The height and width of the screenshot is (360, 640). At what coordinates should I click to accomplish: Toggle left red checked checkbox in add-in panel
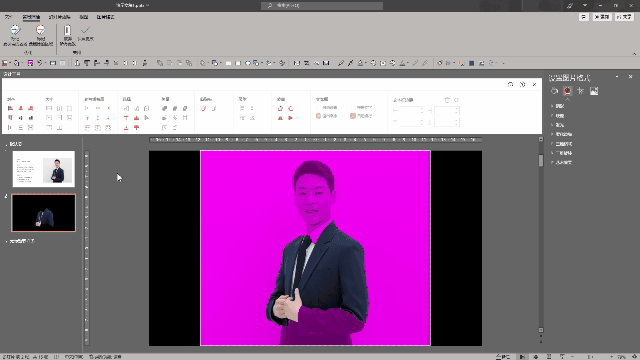pos(318,116)
